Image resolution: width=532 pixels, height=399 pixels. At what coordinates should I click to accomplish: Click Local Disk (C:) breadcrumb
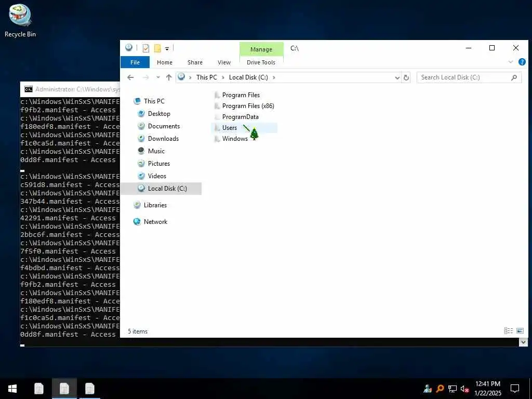pyautogui.click(x=248, y=77)
